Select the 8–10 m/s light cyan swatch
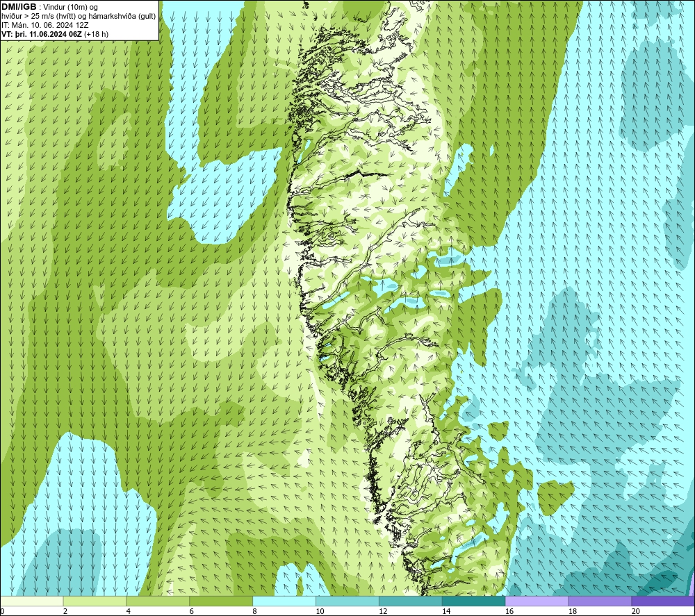 [x=284, y=601]
